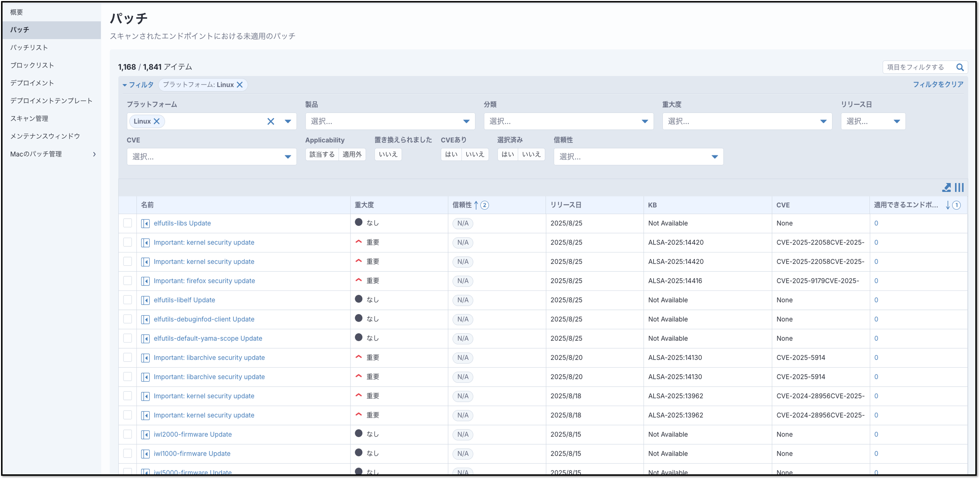980x479 pixels.
Task: Click the export icon above the table
Action: (x=946, y=187)
